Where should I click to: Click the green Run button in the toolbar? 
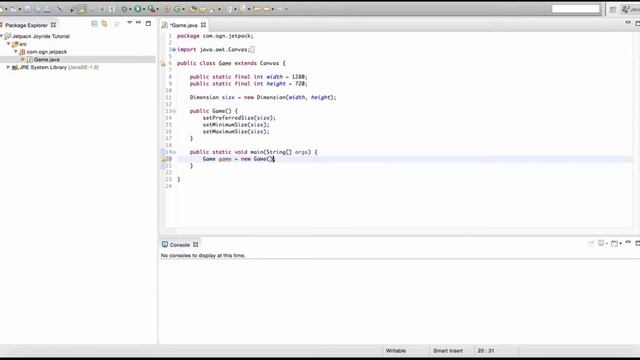[x=138, y=9]
